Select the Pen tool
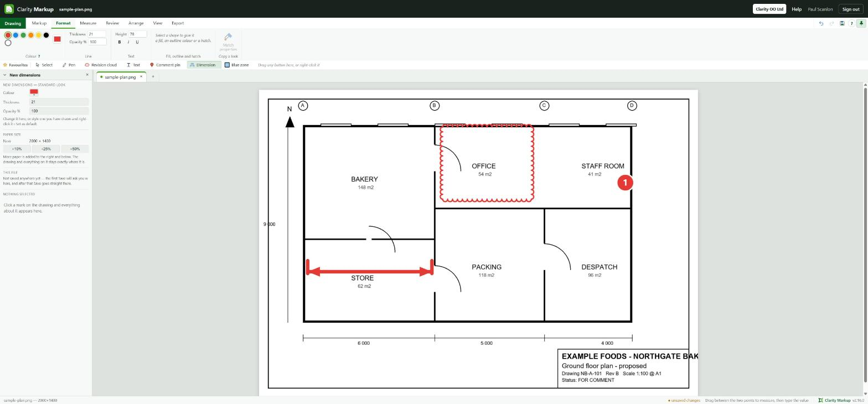Viewport: 868px width, 404px height. coord(69,65)
